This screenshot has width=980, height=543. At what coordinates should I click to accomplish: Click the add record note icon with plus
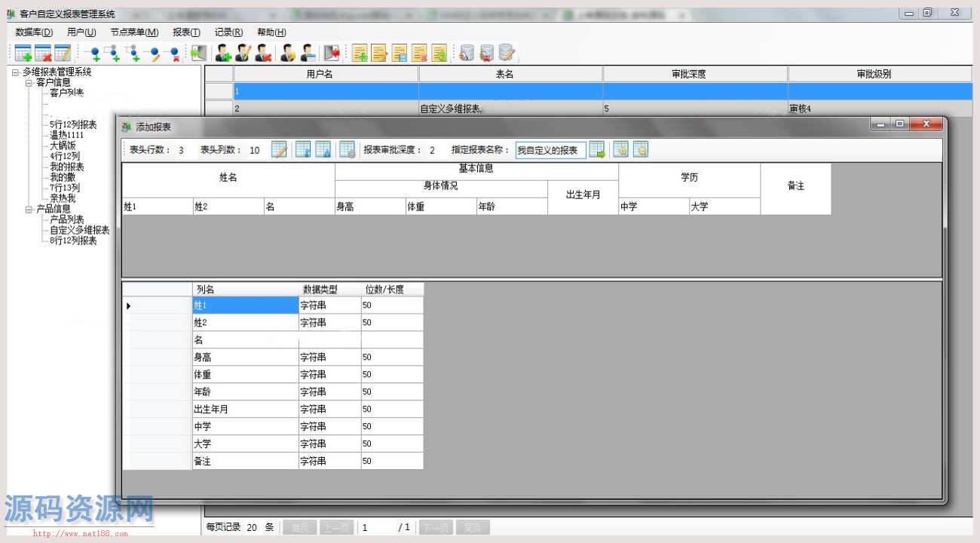[360, 53]
